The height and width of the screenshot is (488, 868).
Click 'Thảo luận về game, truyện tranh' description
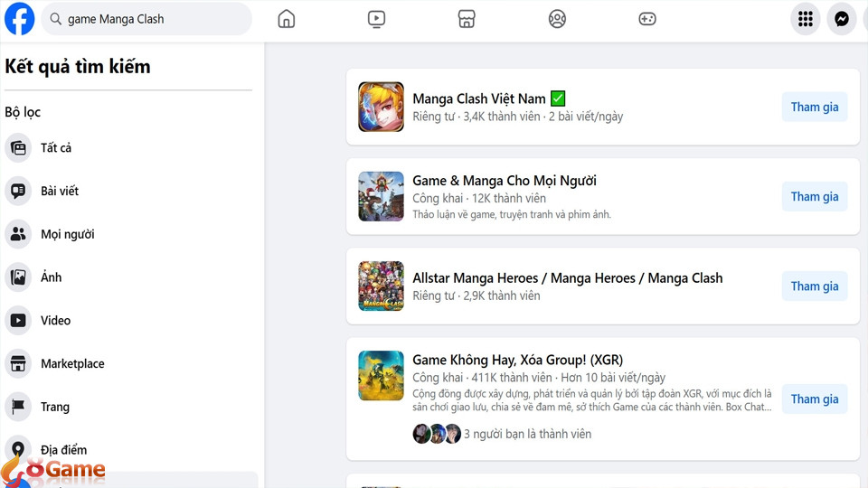(x=512, y=215)
